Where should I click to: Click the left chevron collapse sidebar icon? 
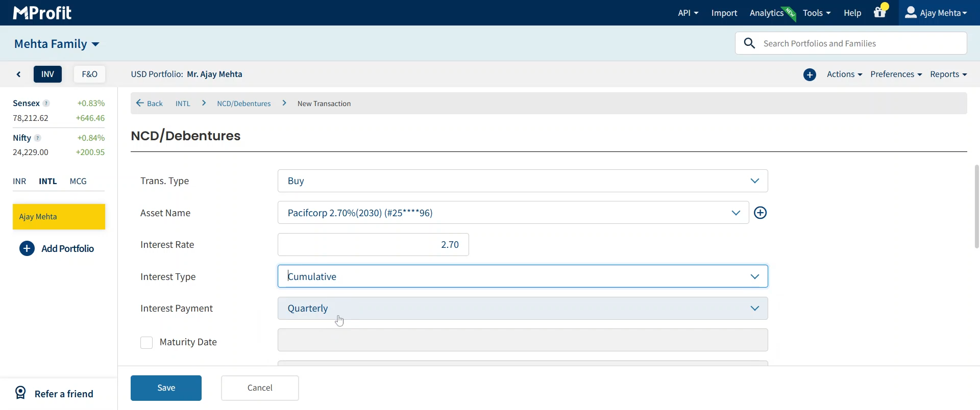pyautogui.click(x=19, y=74)
